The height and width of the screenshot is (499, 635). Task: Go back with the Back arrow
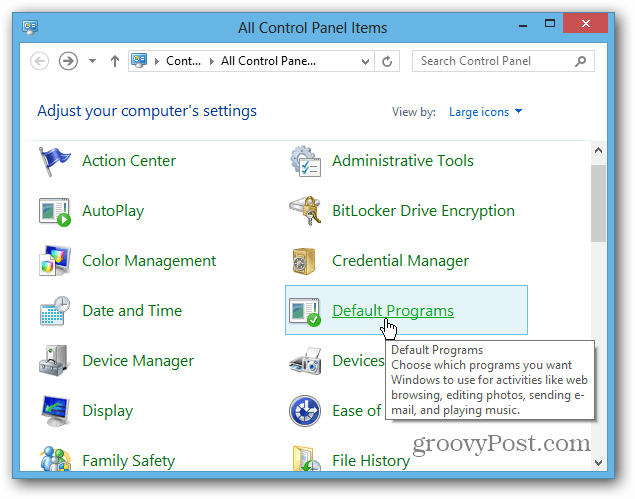point(40,61)
